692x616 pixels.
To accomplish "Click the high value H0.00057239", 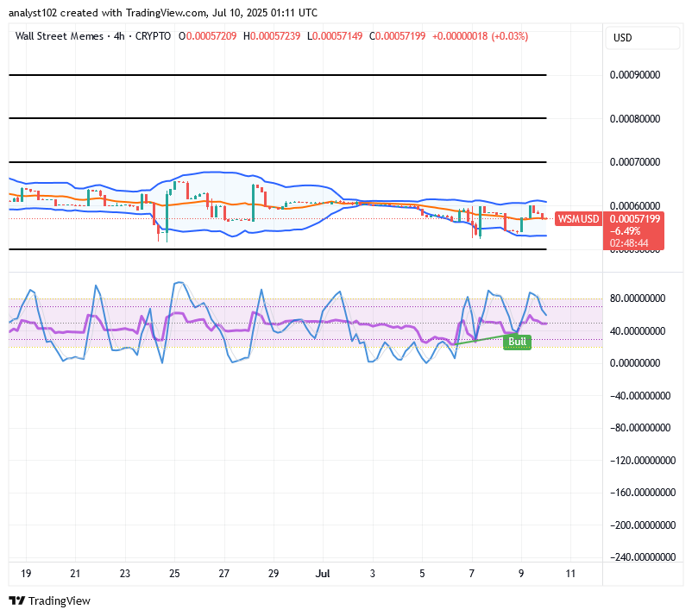I will 272,36.
